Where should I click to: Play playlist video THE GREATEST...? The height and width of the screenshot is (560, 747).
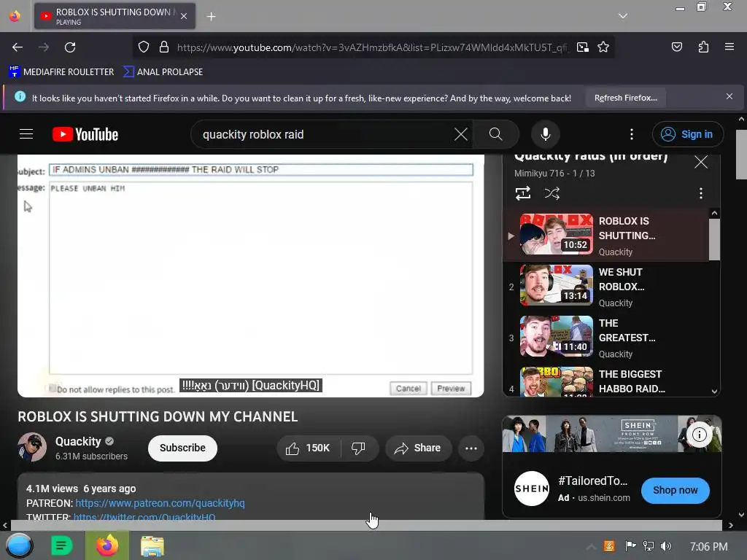click(606, 338)
